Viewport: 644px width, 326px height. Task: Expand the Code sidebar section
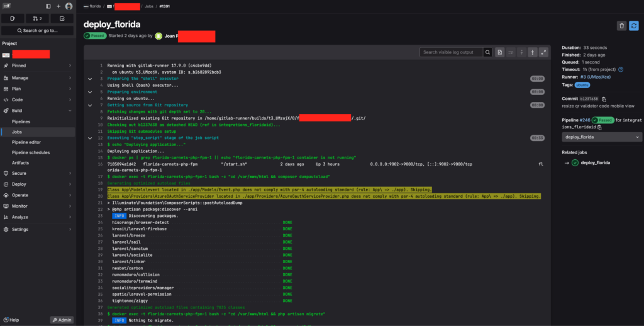pyautogui.click(x=37, y=99)
